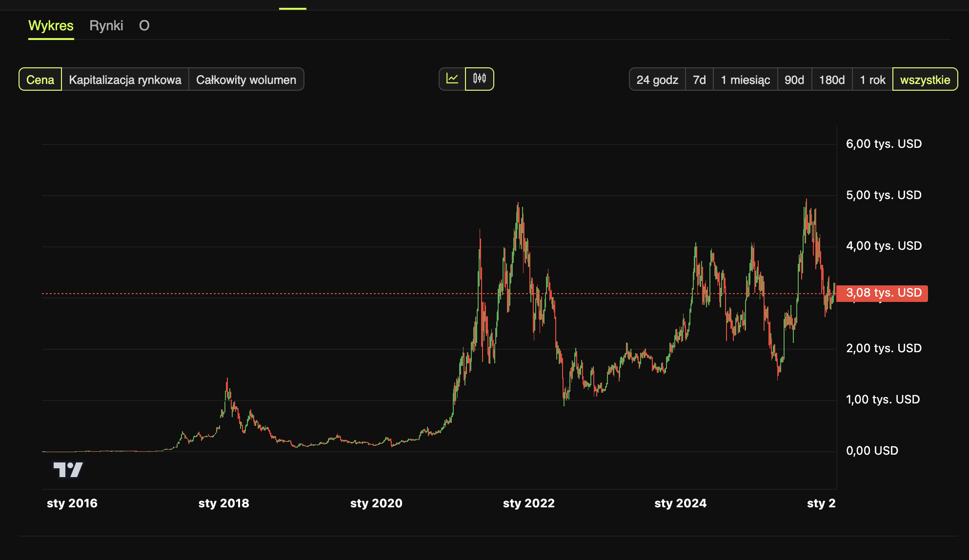969x560 pixels.
Task: Set time range to 7d
Action: pyautogui.click(x=699, y=80)
